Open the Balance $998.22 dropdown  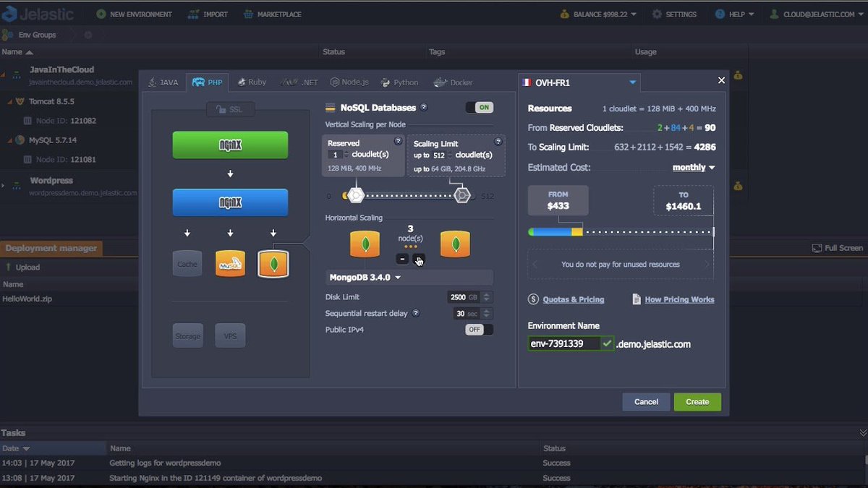tap(598, 14)
